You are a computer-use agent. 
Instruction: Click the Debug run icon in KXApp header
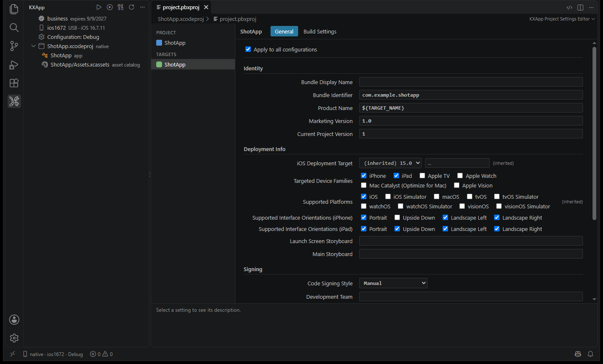tap(110, 7)
